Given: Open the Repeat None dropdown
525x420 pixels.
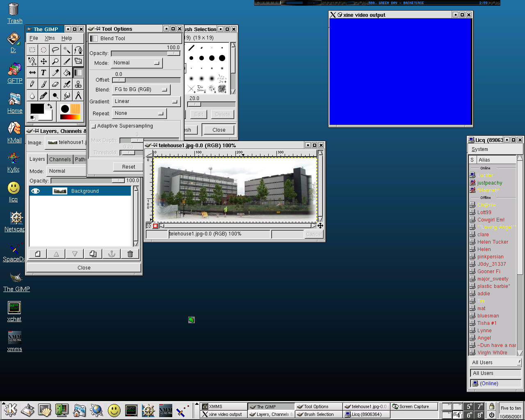Looking at the screenshot, I should 139,113.
